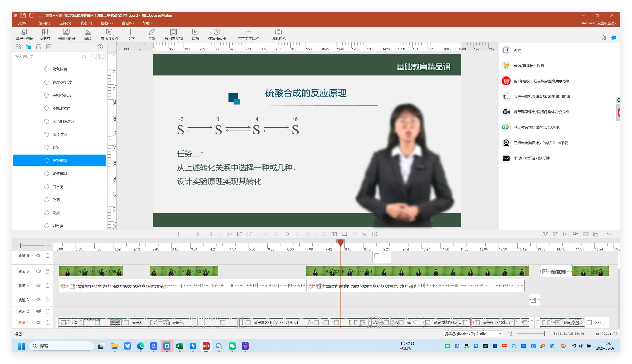Click the 导出音视频 export icon
This screenshot has height=364, width=632.
pos(173,34)
